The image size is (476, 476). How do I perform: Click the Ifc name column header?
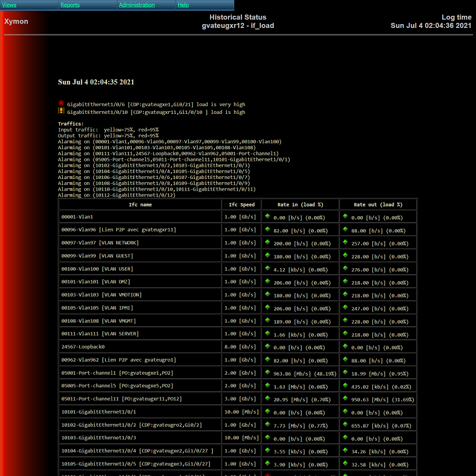point(140,205)
